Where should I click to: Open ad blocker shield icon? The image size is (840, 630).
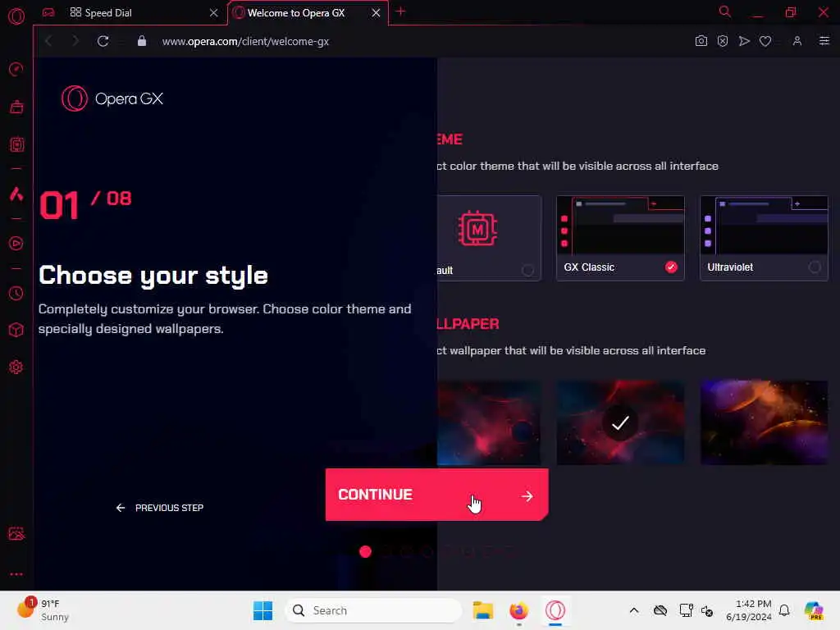(722, 41)
